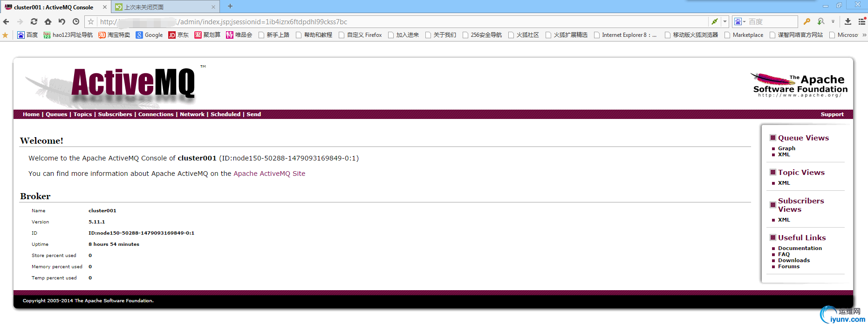The height and width of the screenshot is (327, 868).
Task: Open the 聚划算 bookmark
Action: click(207, 35)
